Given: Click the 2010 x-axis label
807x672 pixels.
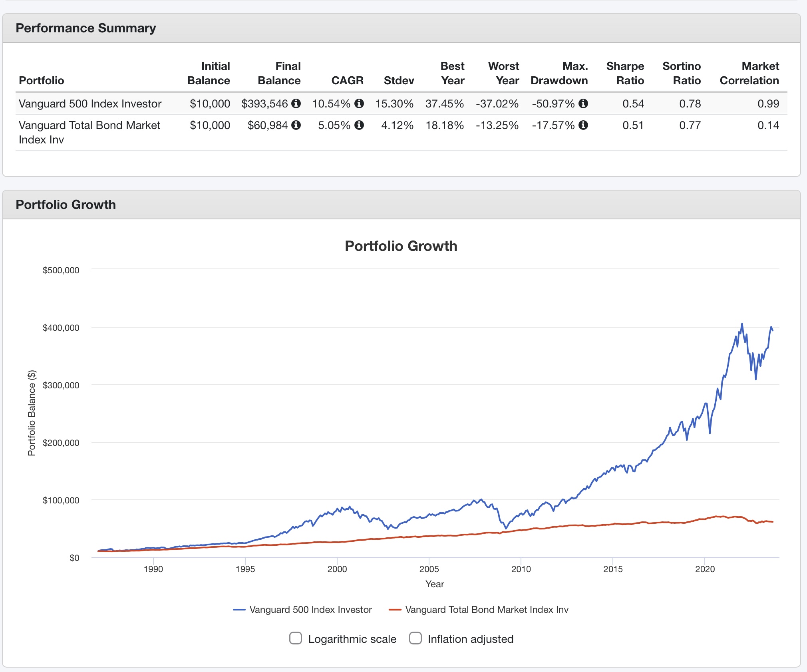Looking at the screenshot, I should 521,569.
